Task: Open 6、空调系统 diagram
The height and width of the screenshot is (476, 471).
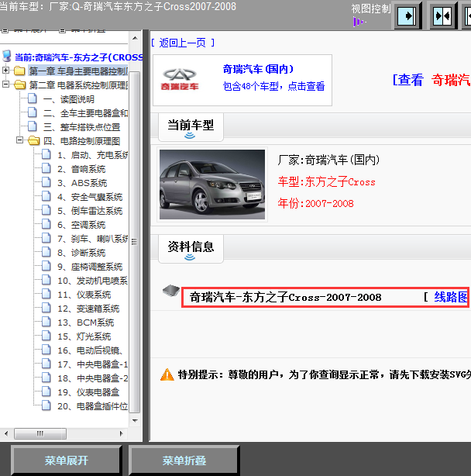Action: pos(81,225)
